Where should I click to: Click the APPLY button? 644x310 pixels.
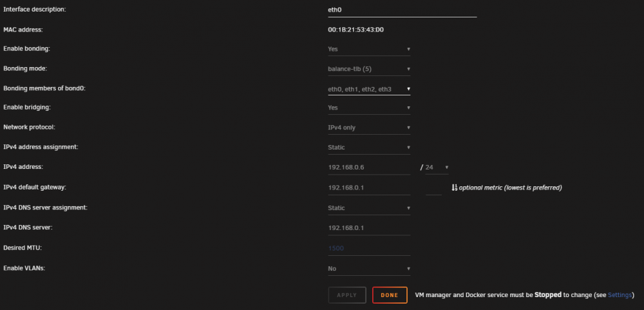(x=347, y=295)
